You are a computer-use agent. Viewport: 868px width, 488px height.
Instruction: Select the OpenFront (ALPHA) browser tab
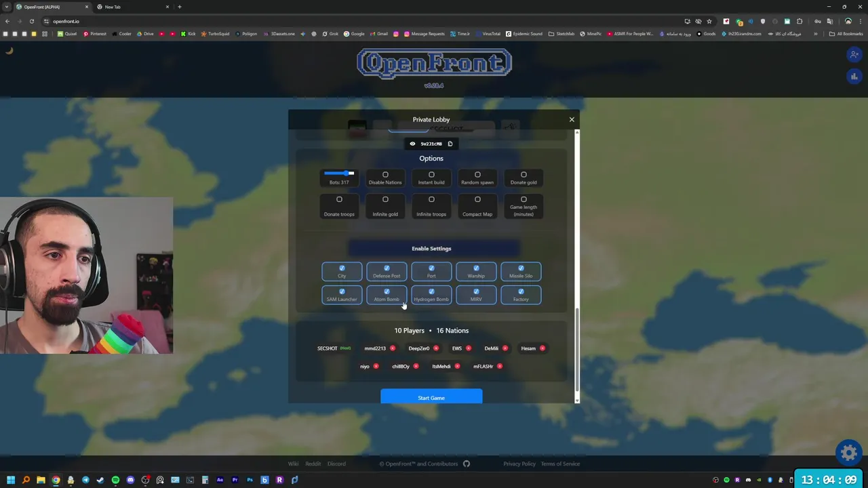coord(52,7)
